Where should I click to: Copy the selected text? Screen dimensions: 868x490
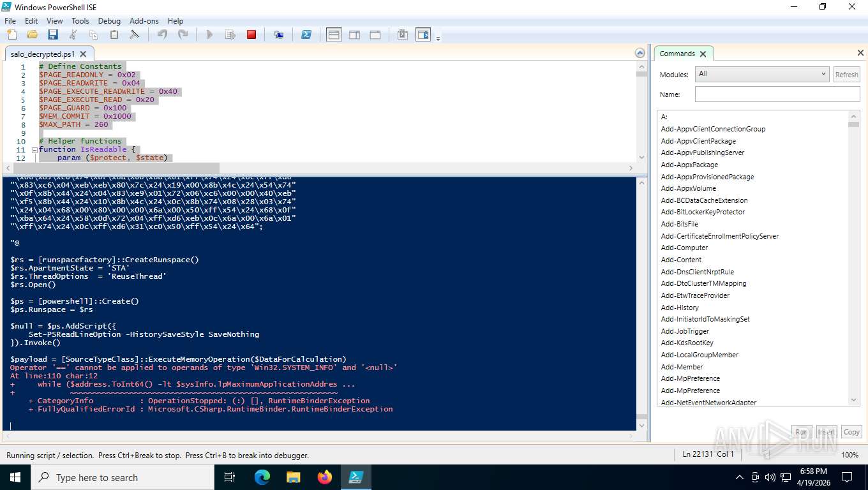pos(93,34)
